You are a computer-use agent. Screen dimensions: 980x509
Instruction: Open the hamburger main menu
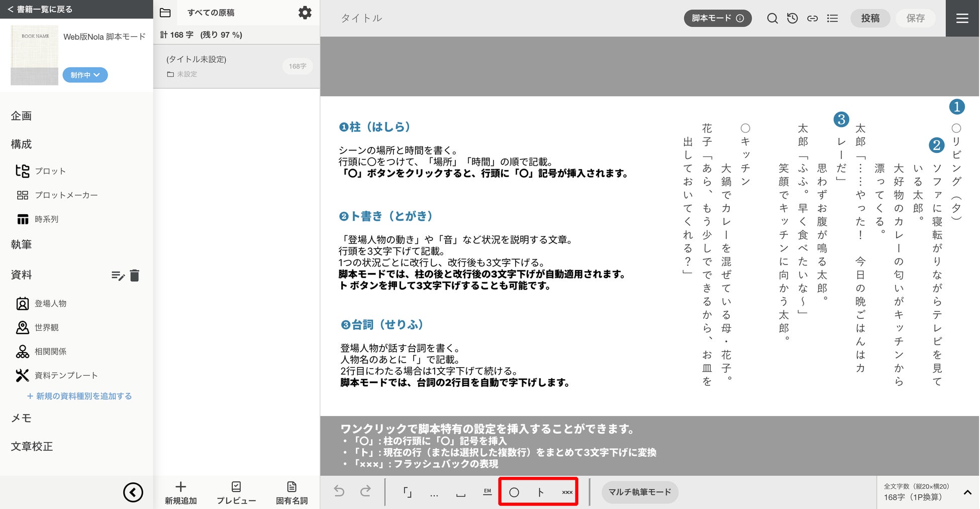coord(962,19)
